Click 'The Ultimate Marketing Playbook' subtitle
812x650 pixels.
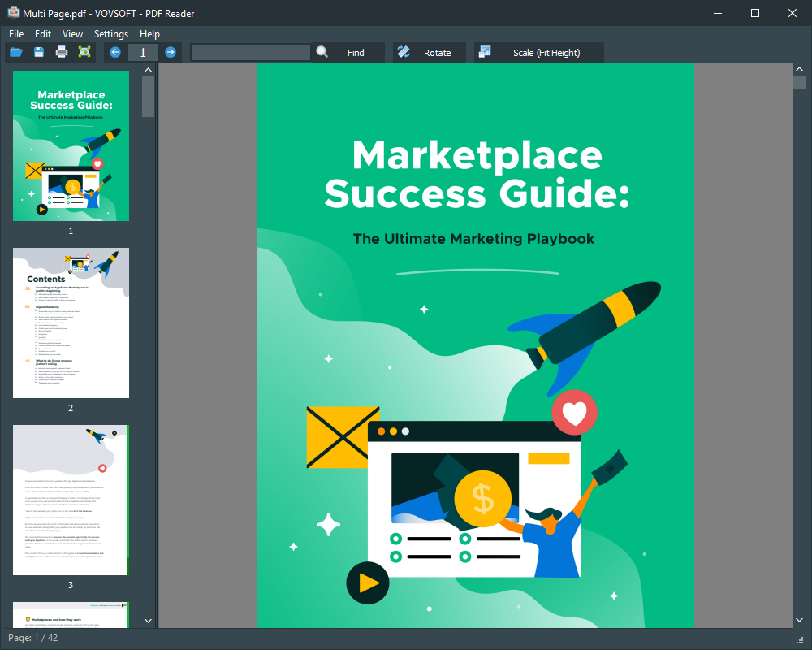pyautogui.click(x=473, y=238)
